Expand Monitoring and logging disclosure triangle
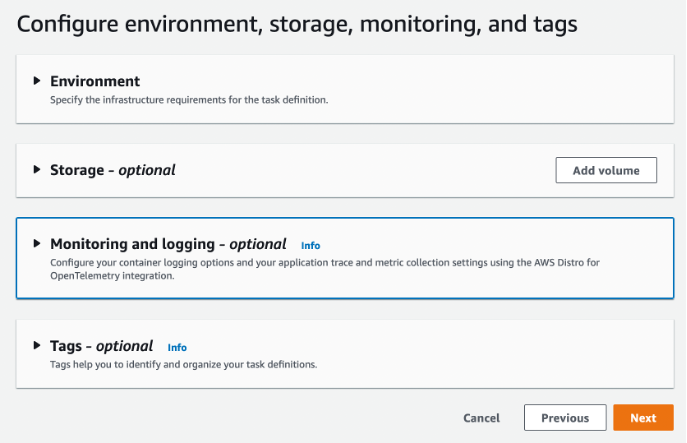The image size is (687, 443). [37, 243]
